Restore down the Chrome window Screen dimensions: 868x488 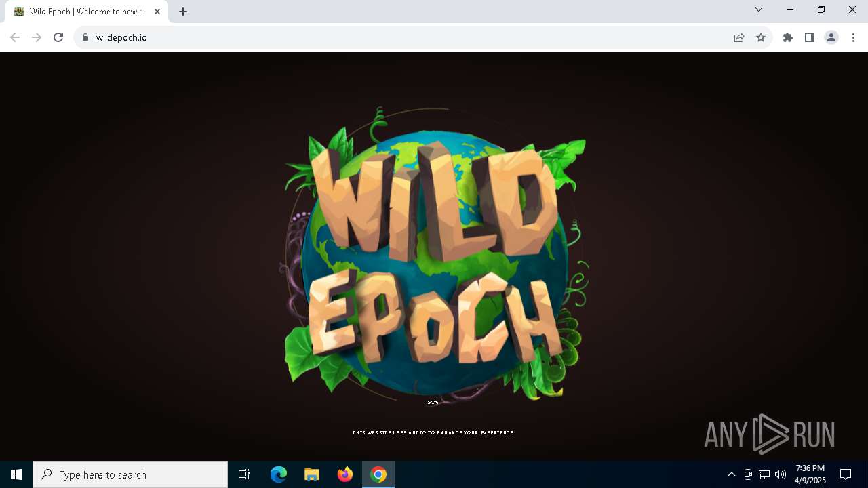pos(821,9)
